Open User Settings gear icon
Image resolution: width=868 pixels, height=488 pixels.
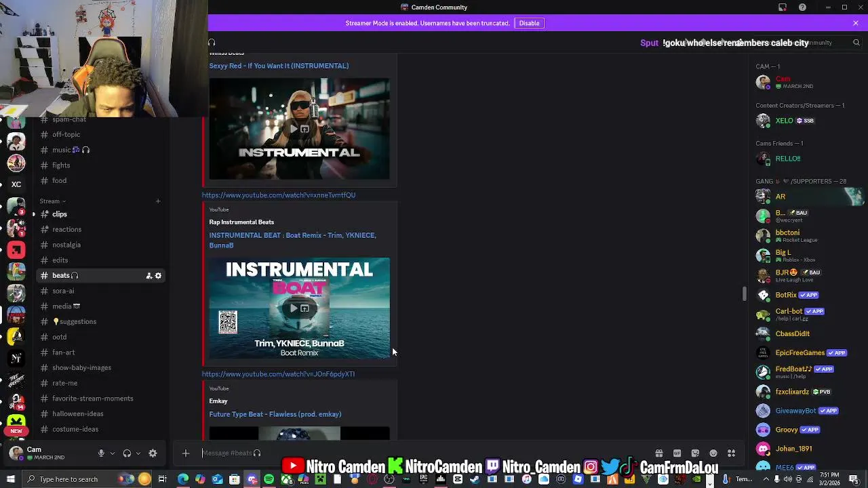click(x=153, y=453)
